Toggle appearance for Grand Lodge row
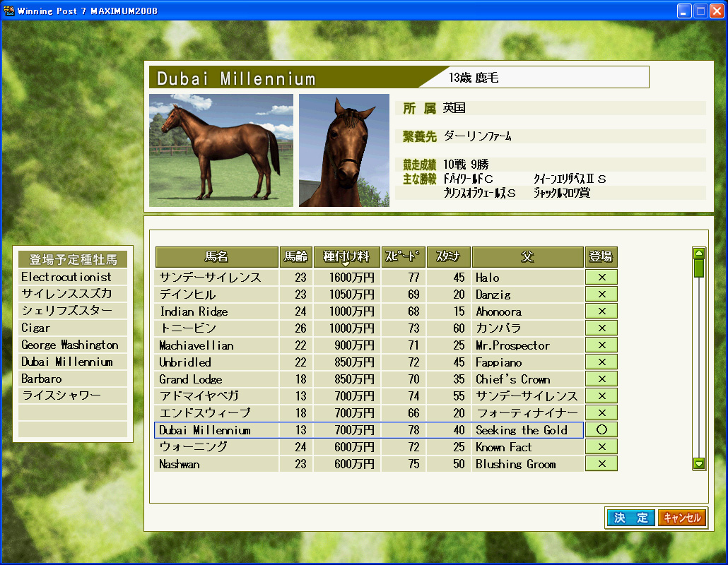Image resolution: width=728 pixels, height=565 pixels. (601, 379)
